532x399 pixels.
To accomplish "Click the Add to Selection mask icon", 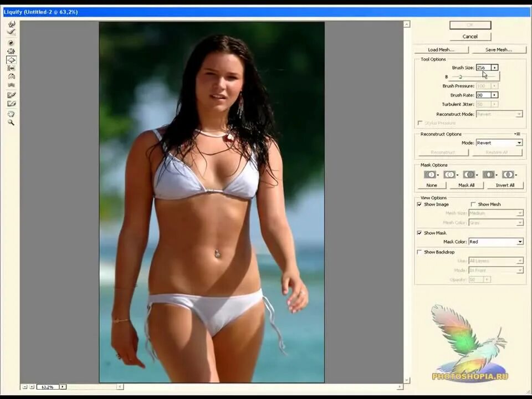I will click(449, 175).
